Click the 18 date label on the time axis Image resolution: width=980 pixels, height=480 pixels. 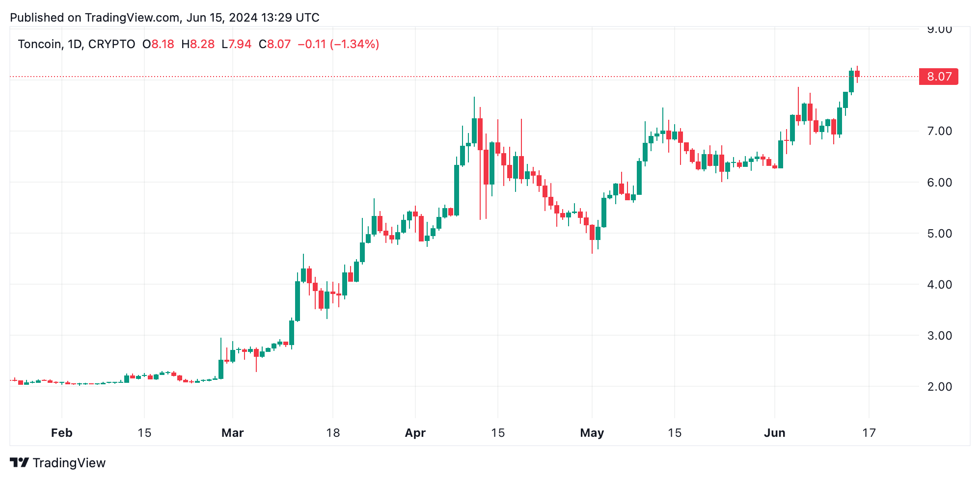pyautogui.click(x=333, y=433)
